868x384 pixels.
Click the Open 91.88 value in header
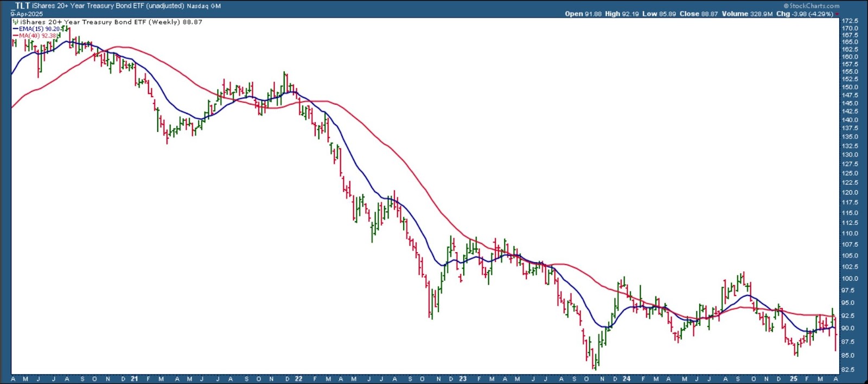point(583,14)
